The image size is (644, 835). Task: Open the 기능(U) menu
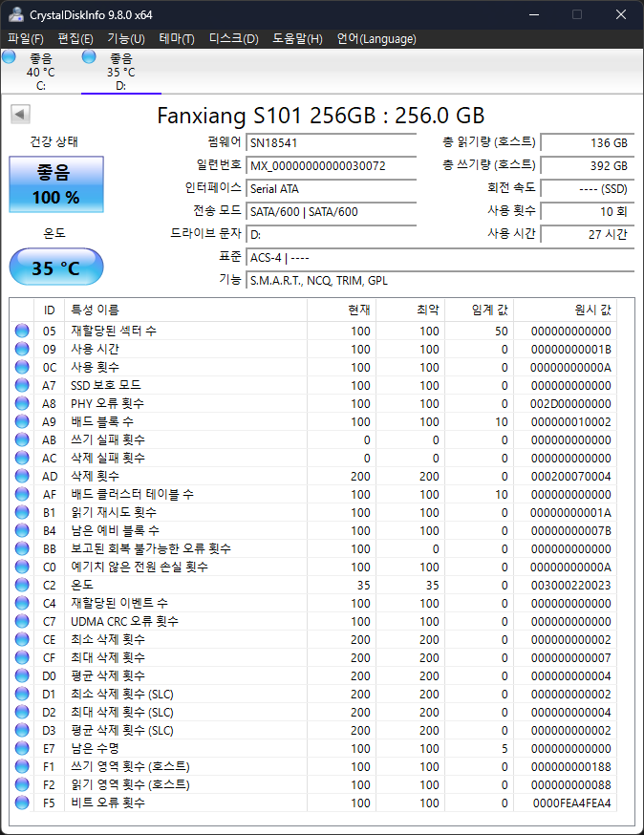126,39
